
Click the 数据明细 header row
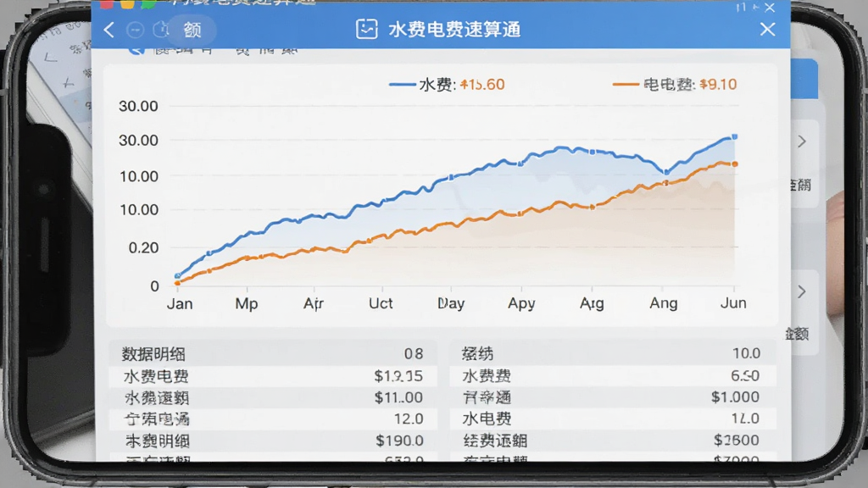coord(273,353)
